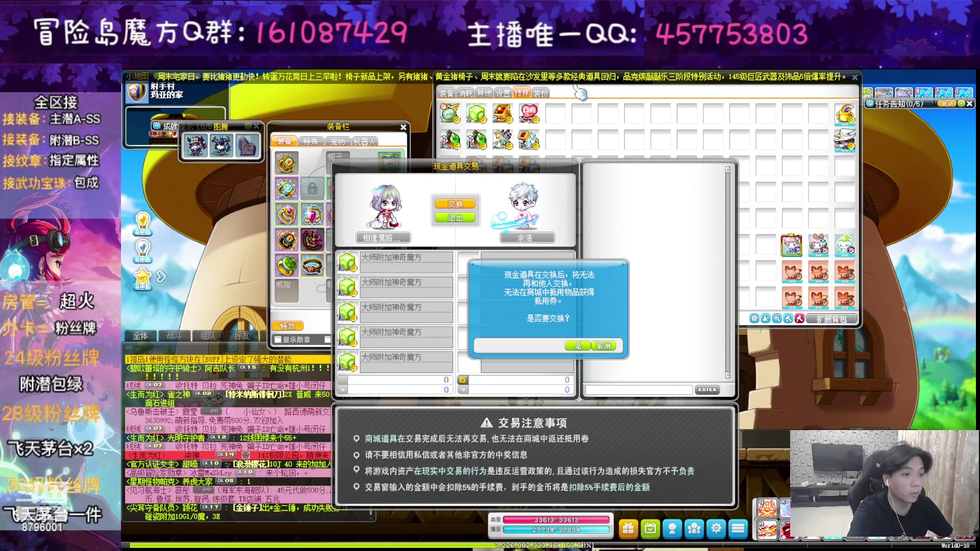Click the white lightbulb notification icon
980x551 pixels.
142,251
